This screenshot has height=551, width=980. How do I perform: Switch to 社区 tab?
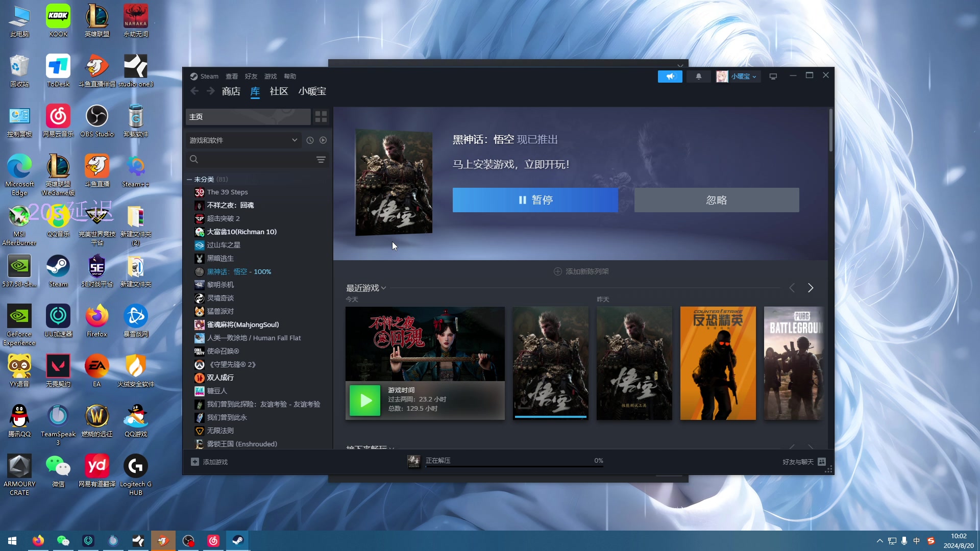pos(279,91)
